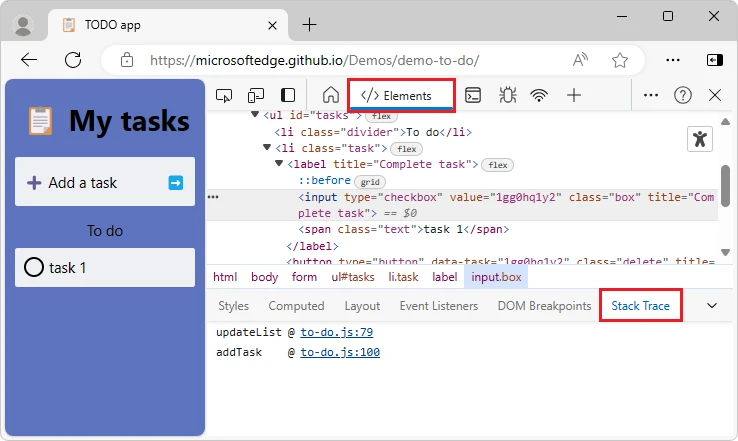Click the DOM tree scroll up arrow
Image resolution: width=738 pixels, height=441 pixels.
pos(725,122)
